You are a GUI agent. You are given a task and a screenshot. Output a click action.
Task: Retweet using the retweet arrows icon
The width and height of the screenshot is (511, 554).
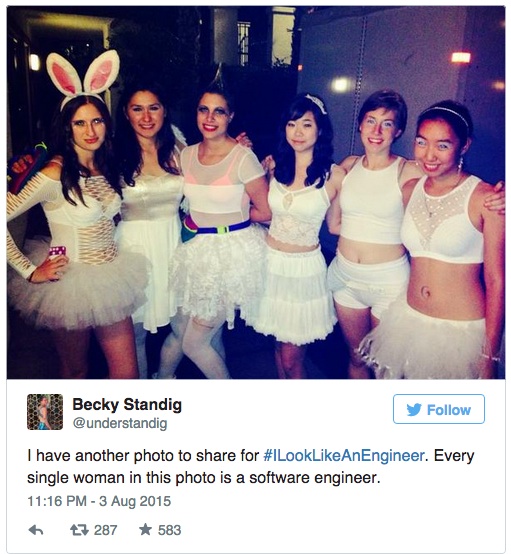click(x=79, y=530)
